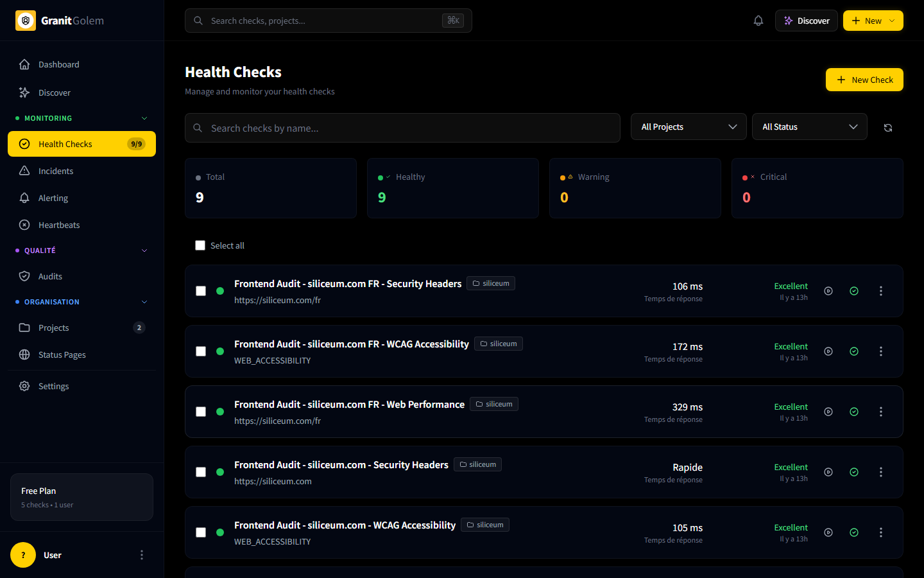Check the WCAG Accessibility FR row checkbox

point(201,351)
